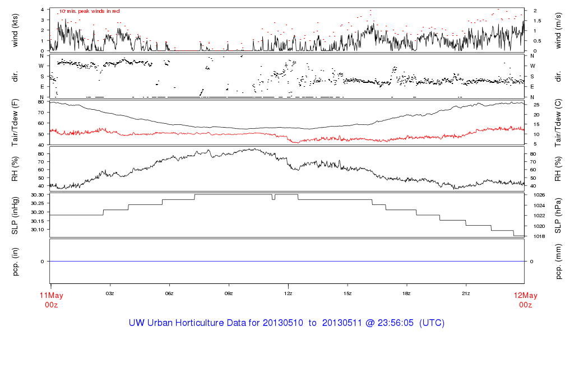The height and width of the screenshot is (392, 574).
Task: Select the '30.25' pressure tick value
Action: pos(38,203)
